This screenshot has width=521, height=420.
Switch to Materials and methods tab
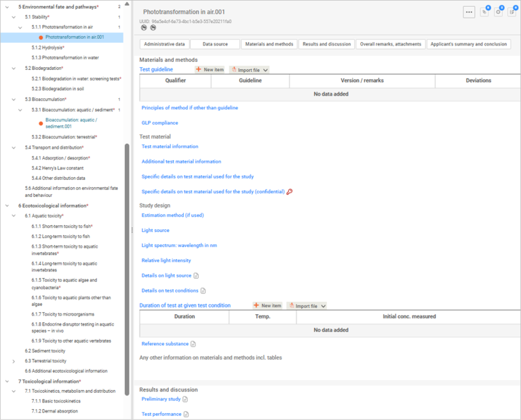(x=269, y=44)
